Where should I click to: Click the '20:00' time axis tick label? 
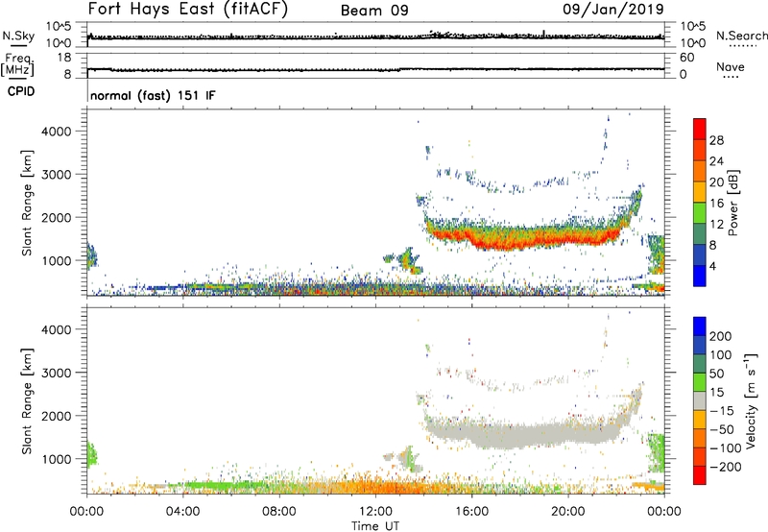click(568, 512)
